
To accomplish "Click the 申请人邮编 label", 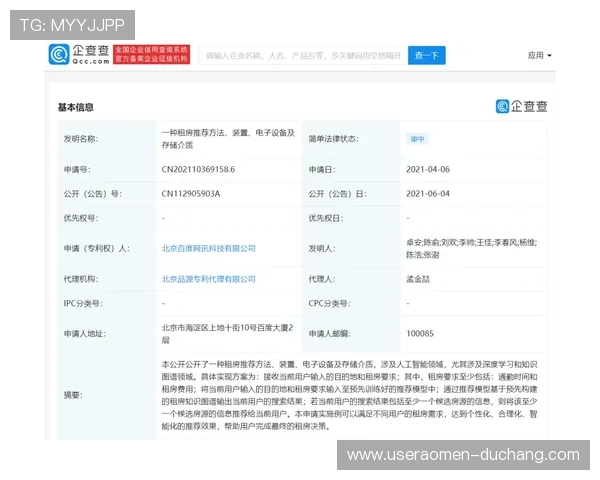I will tap(329, 333).
